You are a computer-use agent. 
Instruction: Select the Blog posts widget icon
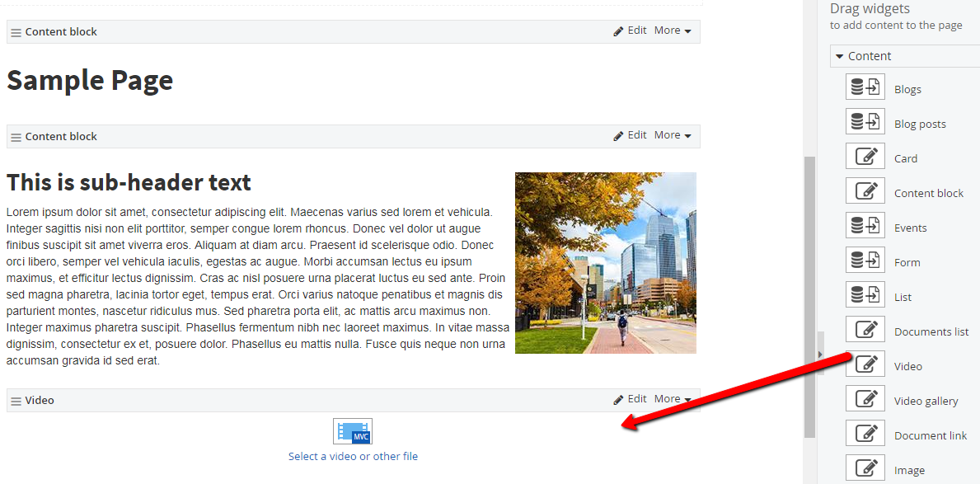[x=865, y=120]
